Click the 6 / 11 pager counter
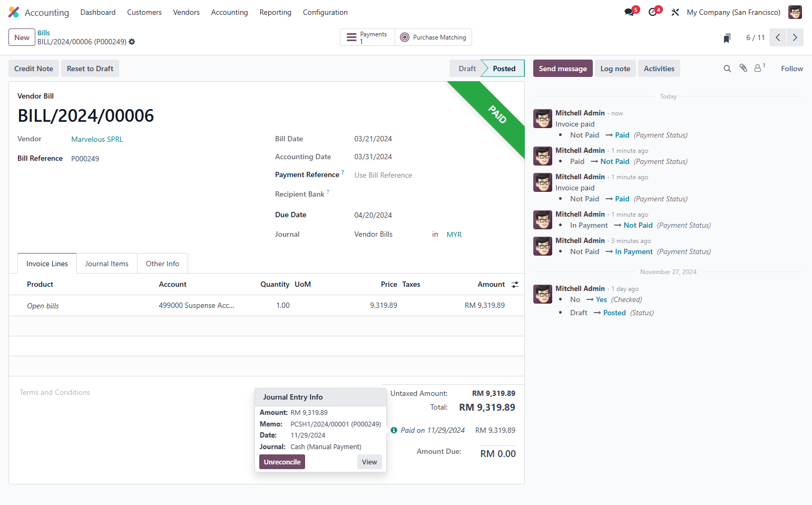812x505 pixels. point(755,37)
